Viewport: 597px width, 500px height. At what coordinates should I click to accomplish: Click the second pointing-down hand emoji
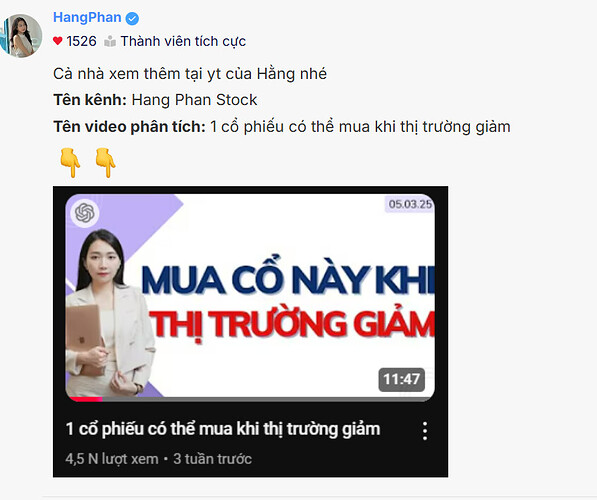click(105, 162)
